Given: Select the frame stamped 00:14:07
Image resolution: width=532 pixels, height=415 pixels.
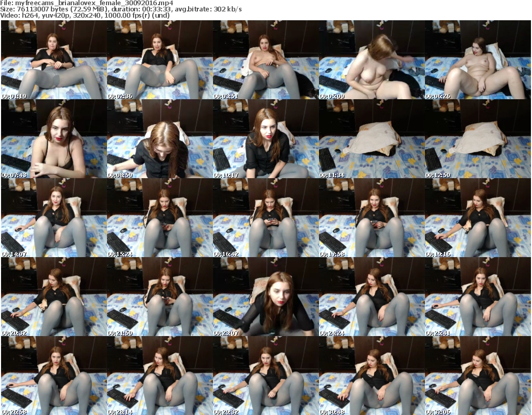Looking at the screenshot, I should click(54, 218).
